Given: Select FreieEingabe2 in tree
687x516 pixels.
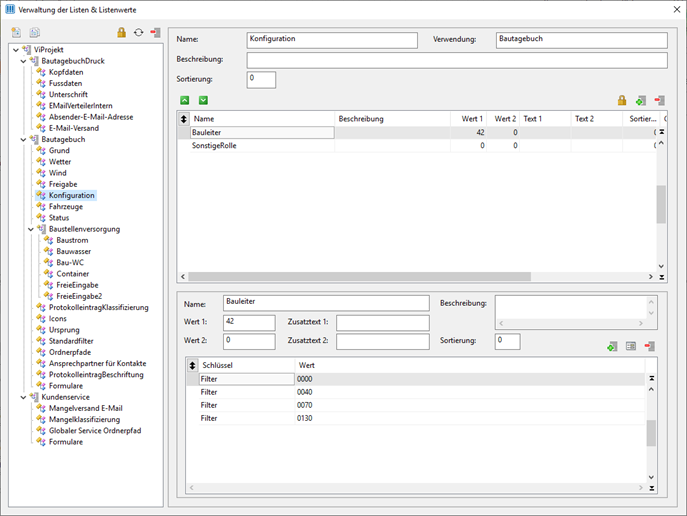Looking at the screenshot, I should tap(79, 296).
